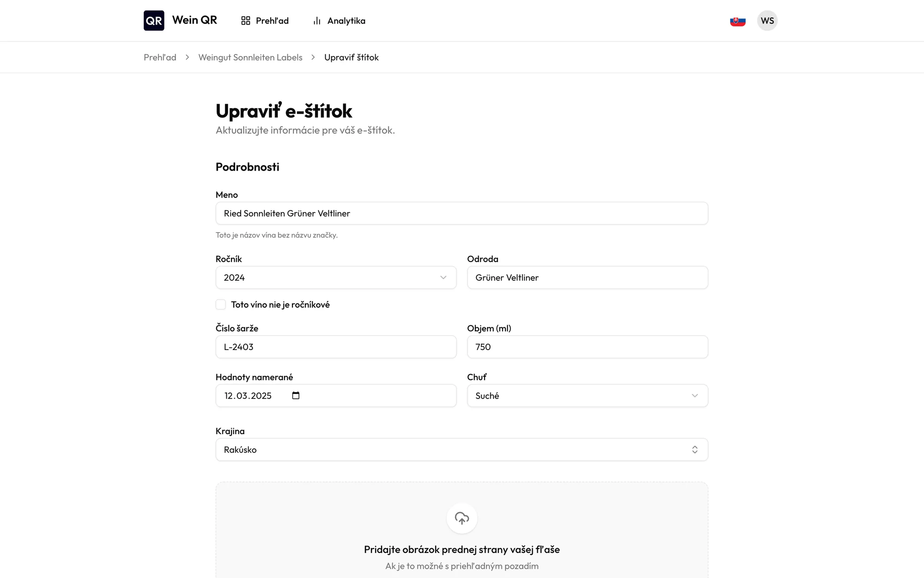The height and width of the screenshot is (578, 924).
Task: Click the calendar icon in date field
Action: coord(296,395)
